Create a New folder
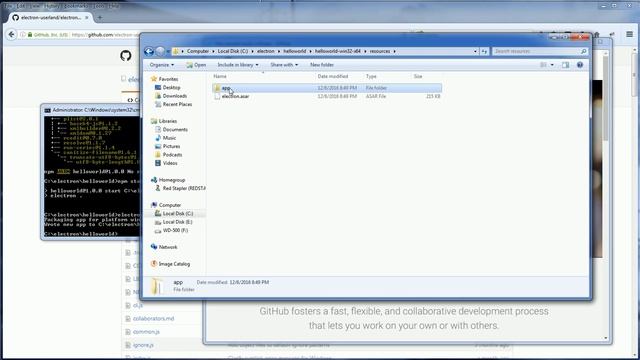The width and height of the screenshot is (640, 360). pos(322,65)
